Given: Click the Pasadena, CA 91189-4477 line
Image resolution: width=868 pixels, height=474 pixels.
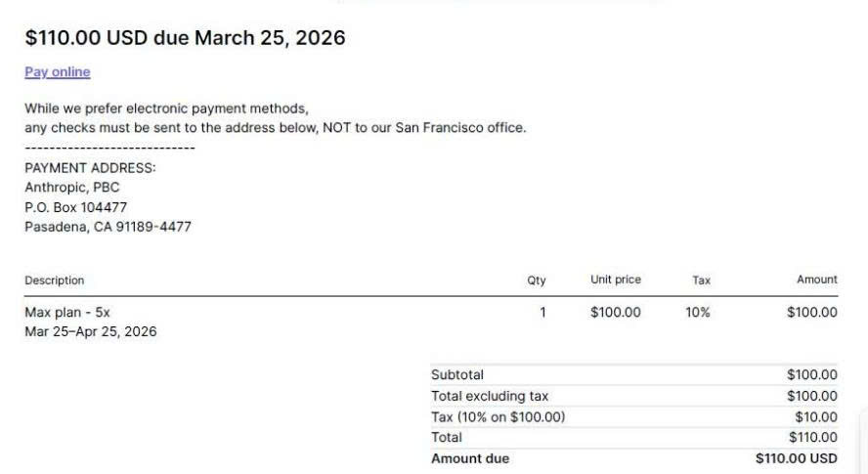Looking at the screenshot, I should pos(108,227).
